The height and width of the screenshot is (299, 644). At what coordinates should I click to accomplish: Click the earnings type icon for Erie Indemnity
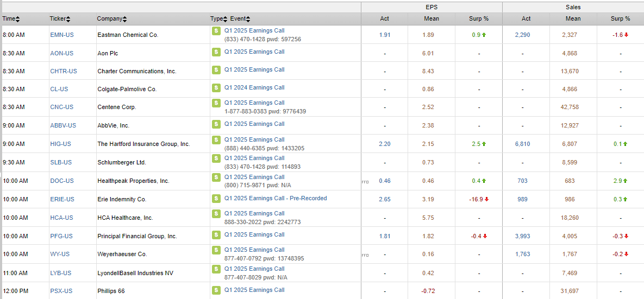pyautogui.click(x=216, y=199)
